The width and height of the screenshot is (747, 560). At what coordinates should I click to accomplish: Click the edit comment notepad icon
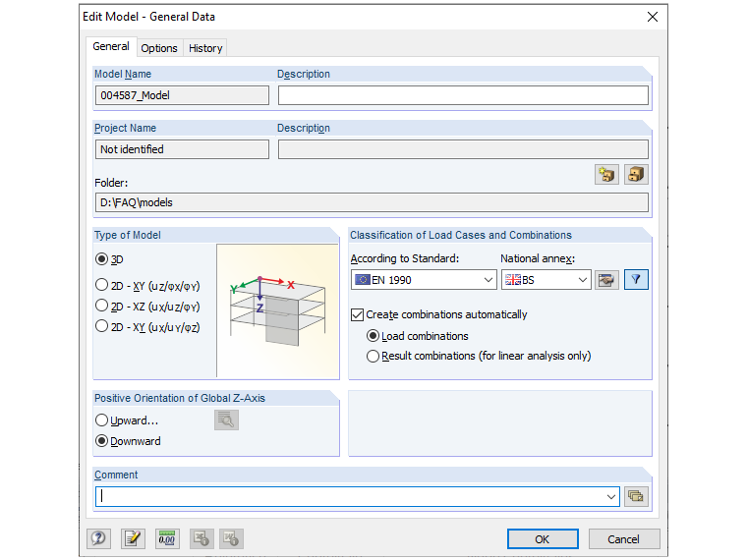[133, 538]
